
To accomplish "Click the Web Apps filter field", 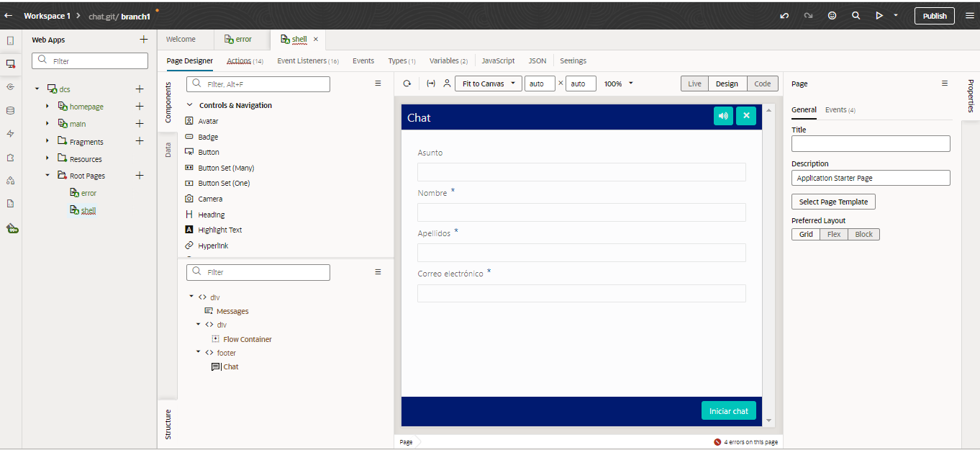I will pos(90,61).
